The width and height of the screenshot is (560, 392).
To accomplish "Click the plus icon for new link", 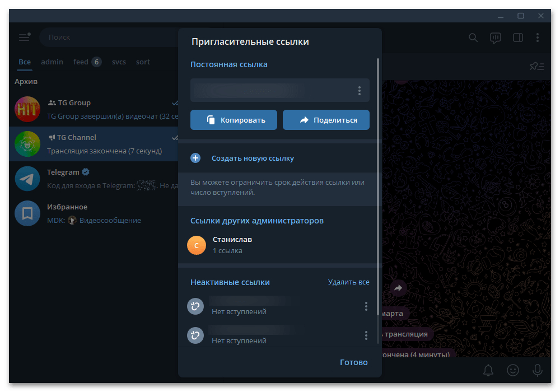I will click(x=195, y=158).
